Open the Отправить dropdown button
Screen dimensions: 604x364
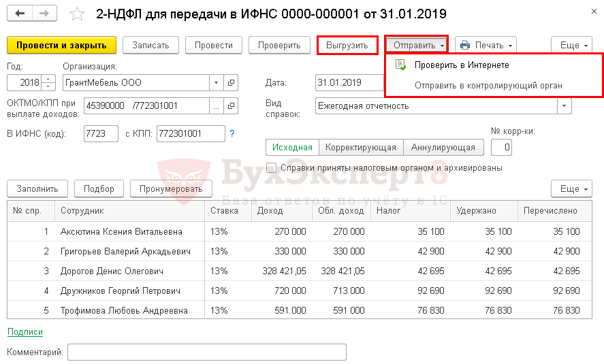(417, 46)
